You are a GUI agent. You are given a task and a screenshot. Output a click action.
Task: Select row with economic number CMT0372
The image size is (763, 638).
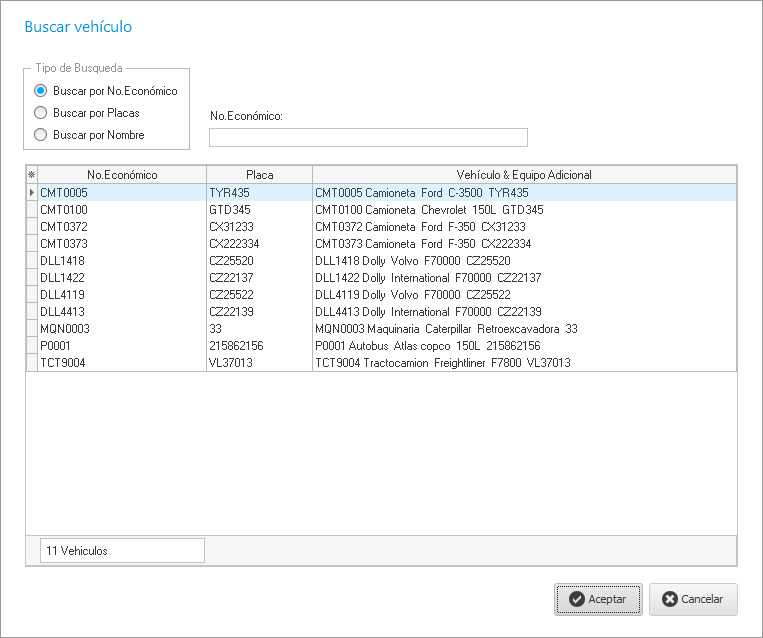coord(122,227)
